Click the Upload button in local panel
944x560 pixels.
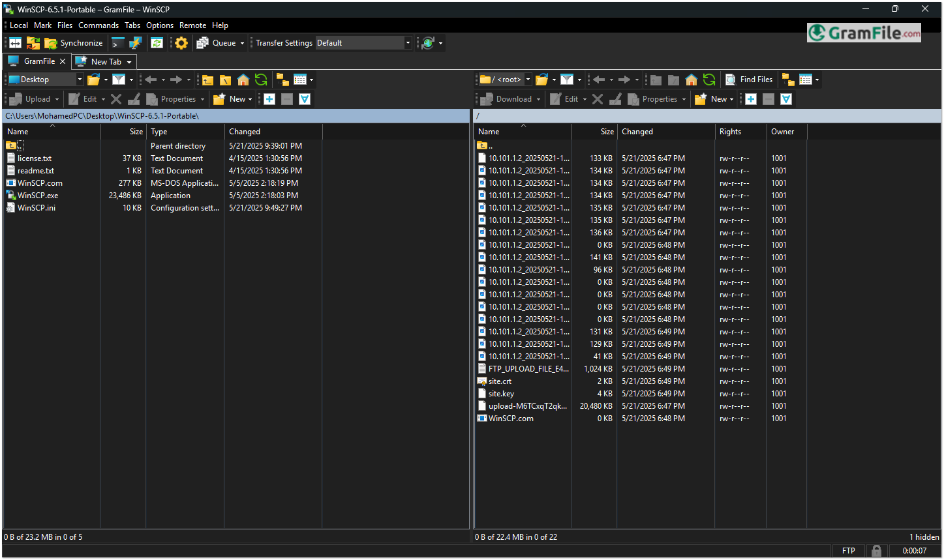(x=30, y=99)
